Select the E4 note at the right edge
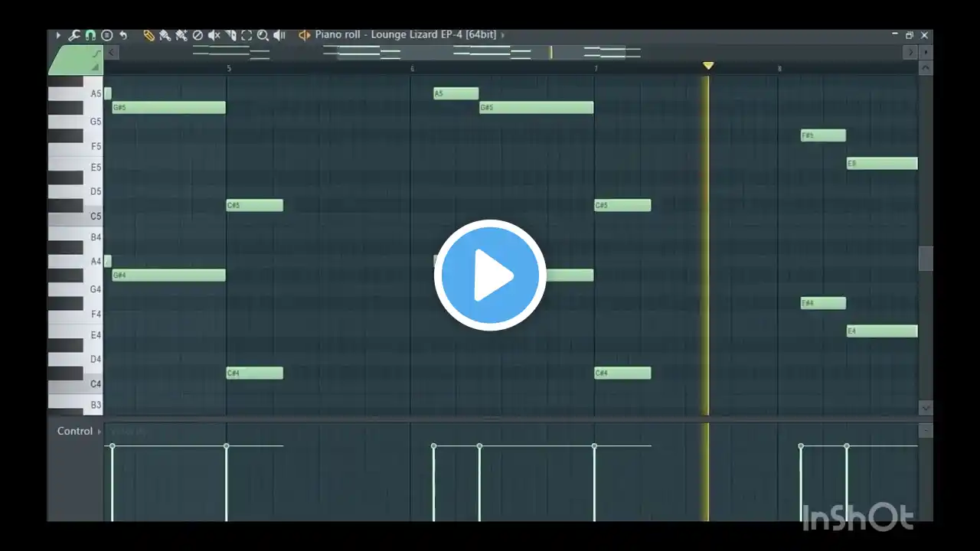The width and height of the screenshot is (980, 551). (882, 331)
